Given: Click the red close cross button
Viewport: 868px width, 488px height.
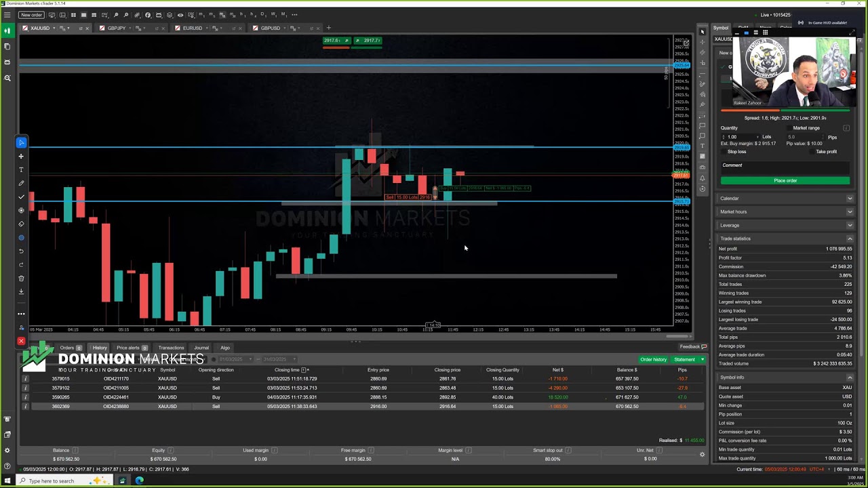Looking at the screenshot, I should [21, 341].
